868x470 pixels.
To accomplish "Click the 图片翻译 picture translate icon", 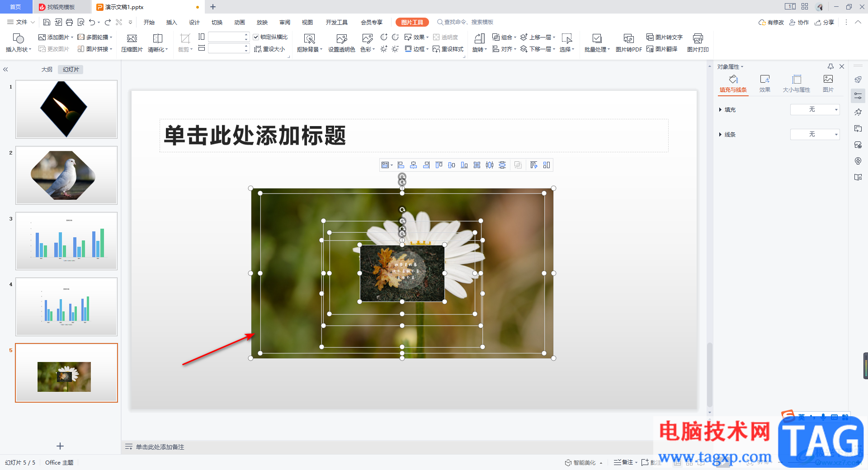I will [x=662, y=49].
